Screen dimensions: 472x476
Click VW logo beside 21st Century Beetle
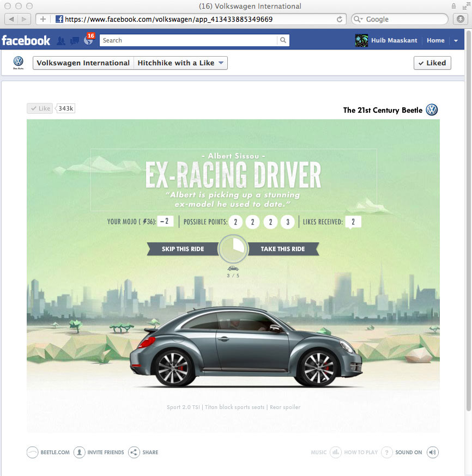tap(432, 110)
